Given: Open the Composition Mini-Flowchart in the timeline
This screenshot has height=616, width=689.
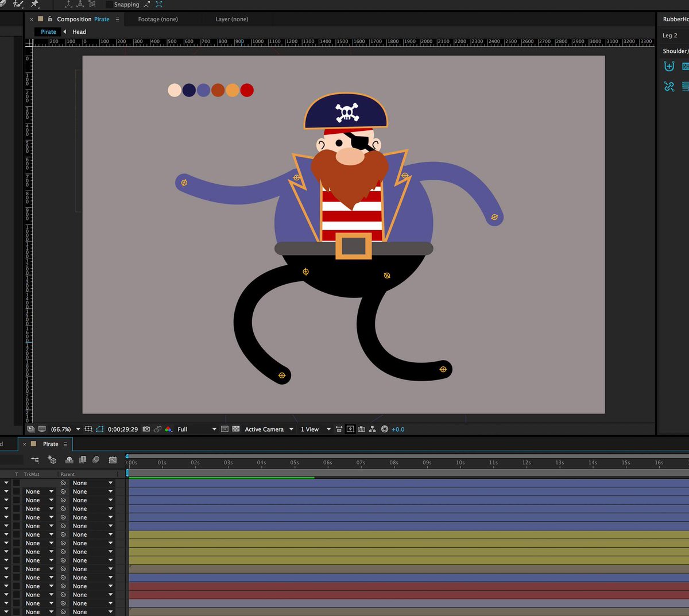Looking at the screenshot, I should (x=35, y=459).
